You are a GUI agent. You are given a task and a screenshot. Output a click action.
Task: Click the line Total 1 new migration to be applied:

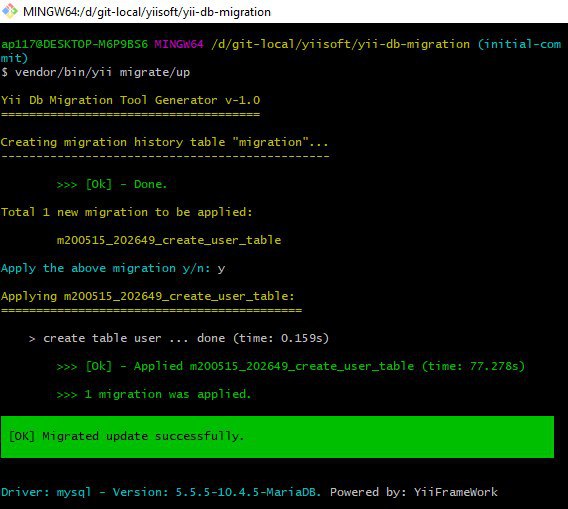pyautogui.click(x=127, y=212)
